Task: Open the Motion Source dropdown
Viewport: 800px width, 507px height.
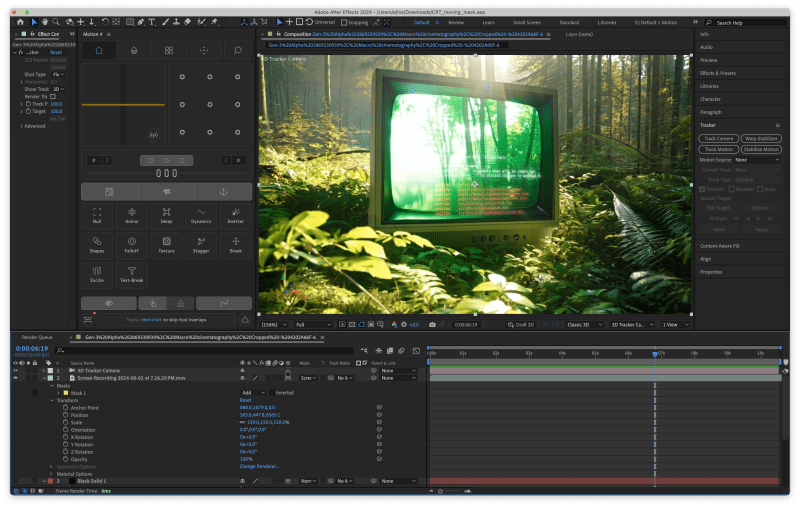Action: pos(757,160)
